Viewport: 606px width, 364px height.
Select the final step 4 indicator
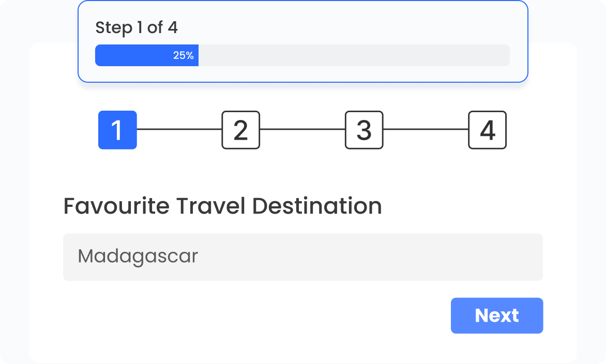pos(487,130)
